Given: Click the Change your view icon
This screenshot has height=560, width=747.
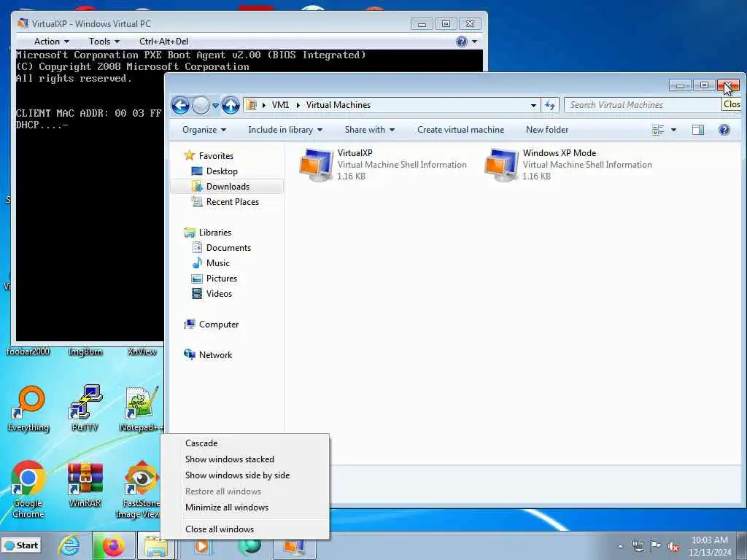Looking at the screenshot, I should pos(658,130).
